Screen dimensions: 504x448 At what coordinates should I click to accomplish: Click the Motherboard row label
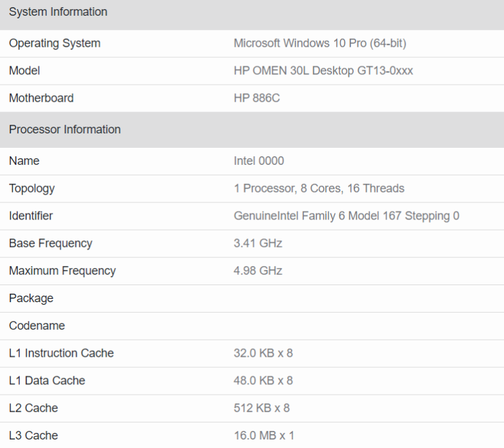pyautogui.click(x=41, y=98)
